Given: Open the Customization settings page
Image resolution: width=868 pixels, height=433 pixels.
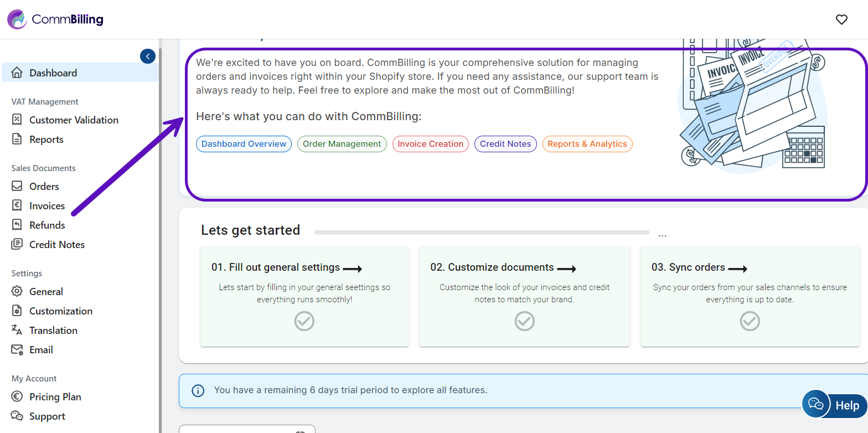Looking at the screenshot, I should click(x=61, y=311).
